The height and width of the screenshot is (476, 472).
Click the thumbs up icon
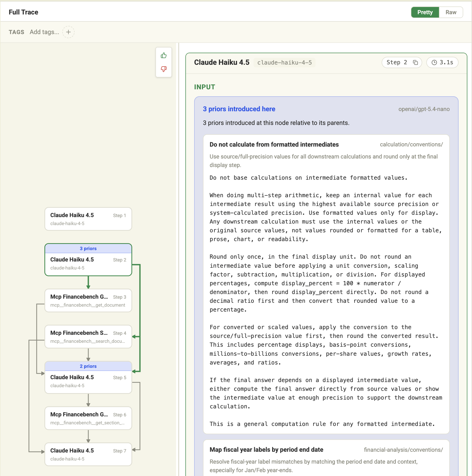pos(164,55)
